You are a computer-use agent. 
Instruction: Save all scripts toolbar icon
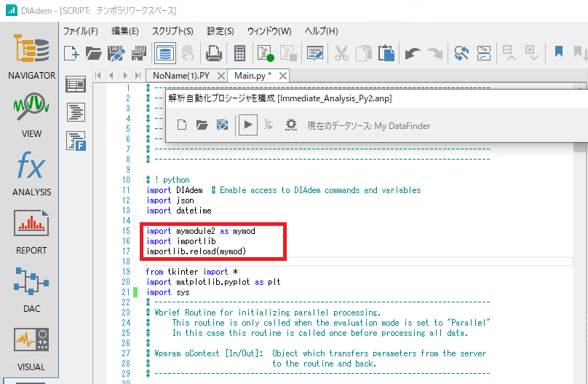click(139, 53)
